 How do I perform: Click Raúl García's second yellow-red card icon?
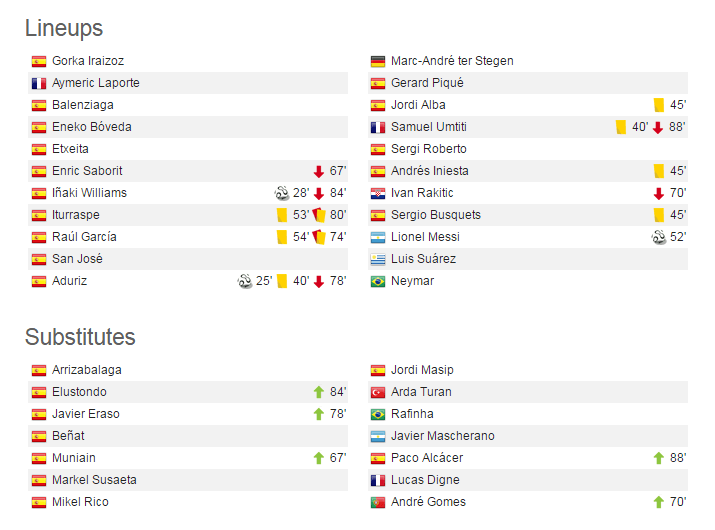tap(319, 237)
